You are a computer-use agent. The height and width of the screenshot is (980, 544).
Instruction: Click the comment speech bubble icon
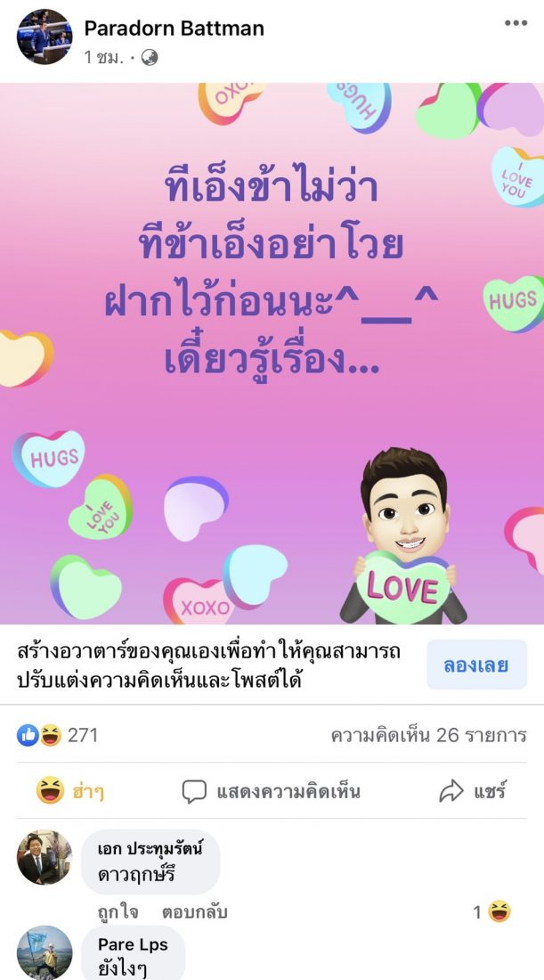(193, 792)
